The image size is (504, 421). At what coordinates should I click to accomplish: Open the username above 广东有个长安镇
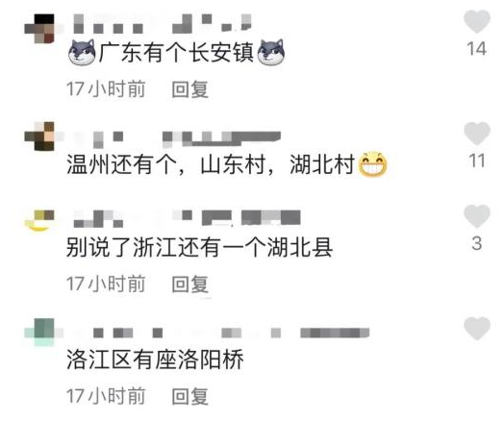click(163, 24)
